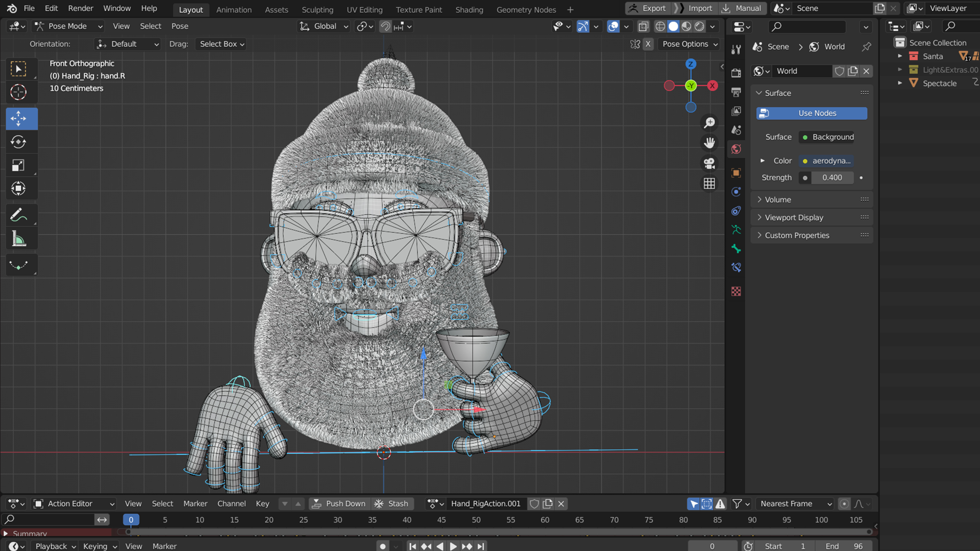
Task: Pin the properties editor context
Action: pos(866,47)
